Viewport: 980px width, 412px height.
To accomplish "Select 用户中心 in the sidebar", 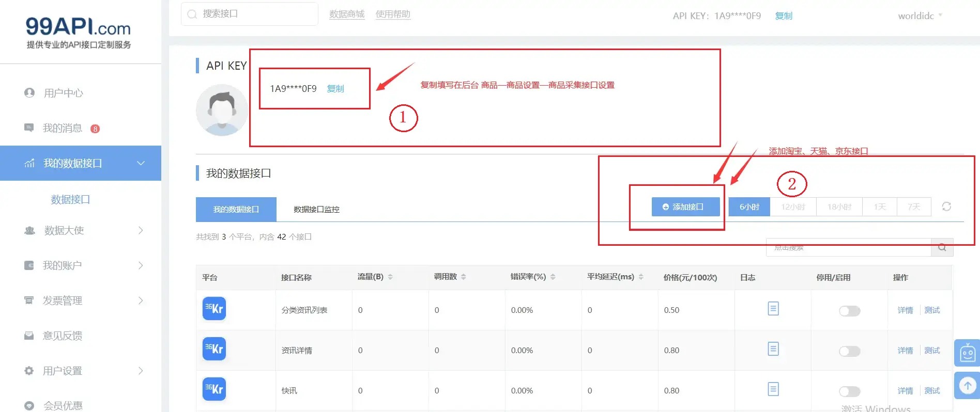I will tap(63, 93).
